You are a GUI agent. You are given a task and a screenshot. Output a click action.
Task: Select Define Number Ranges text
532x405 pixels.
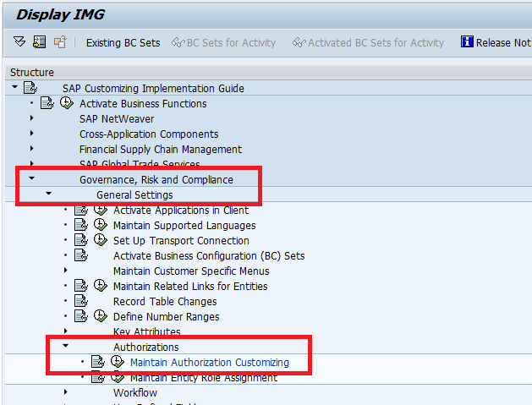[x=167, y=316]
